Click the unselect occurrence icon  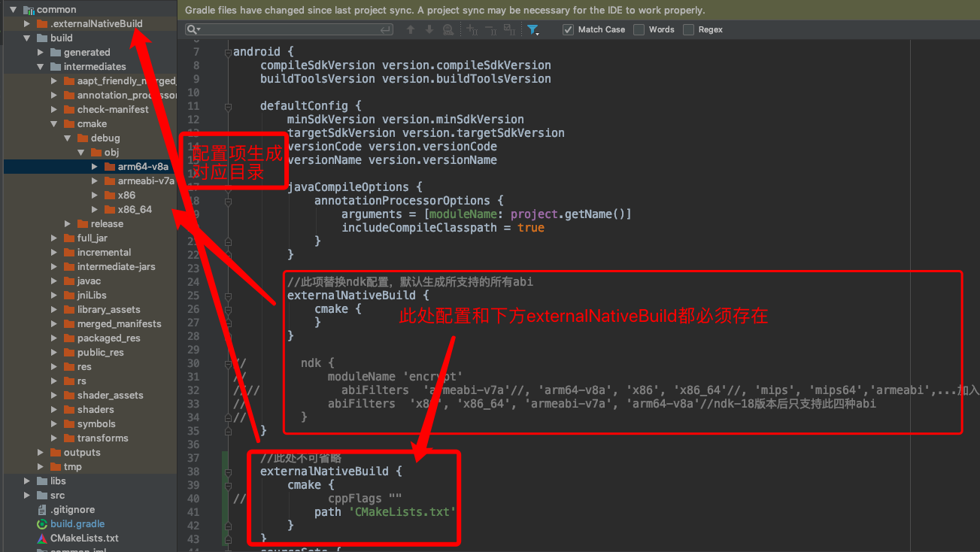[x=490, y=29]
